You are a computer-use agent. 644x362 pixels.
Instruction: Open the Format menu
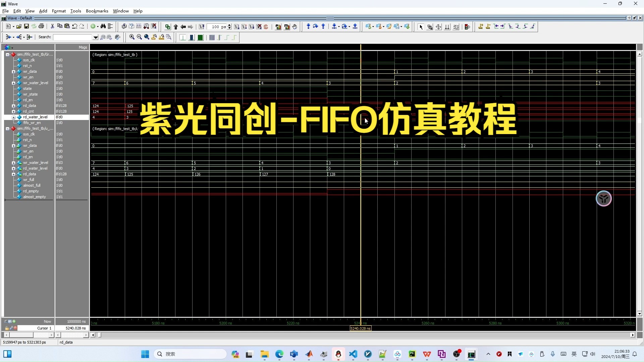[58, 11]
